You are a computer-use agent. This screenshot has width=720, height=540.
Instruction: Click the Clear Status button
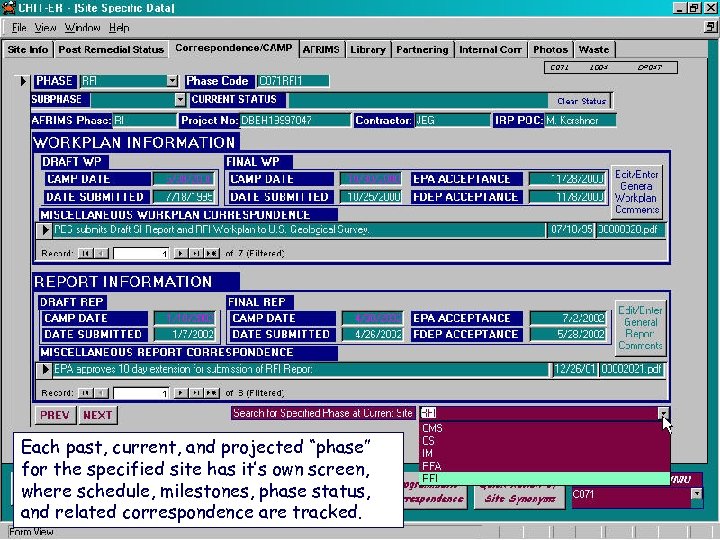pos(581,101)
